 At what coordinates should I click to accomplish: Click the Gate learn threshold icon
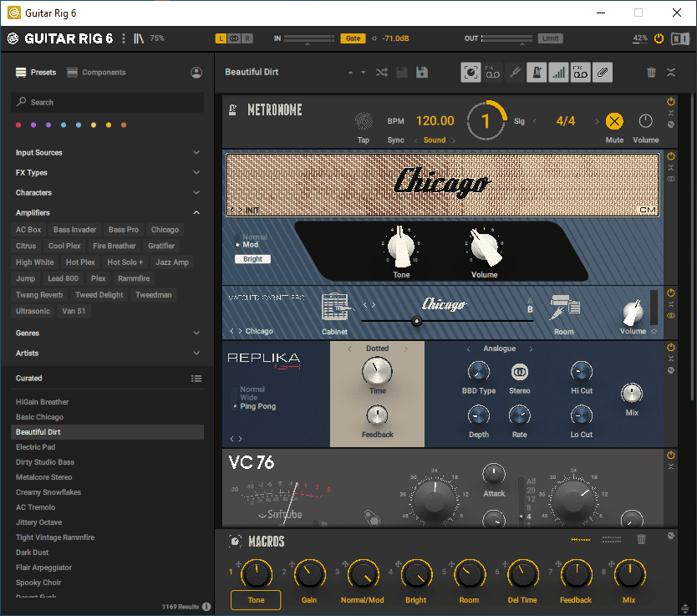pos(374,38)
